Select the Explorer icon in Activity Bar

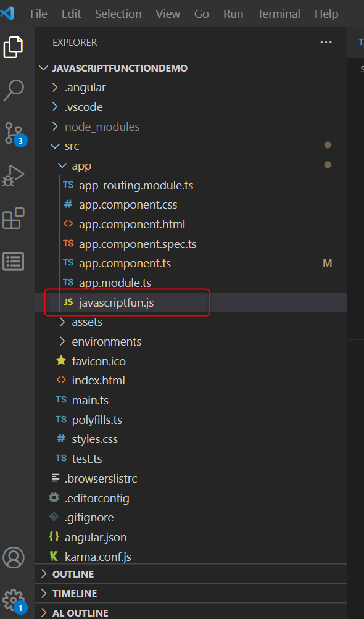[14, 46]
